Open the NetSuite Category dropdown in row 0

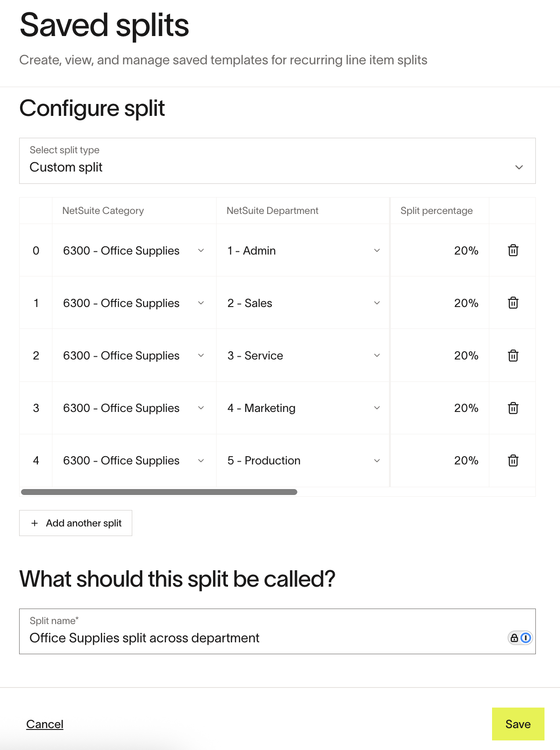click(134, 250)
